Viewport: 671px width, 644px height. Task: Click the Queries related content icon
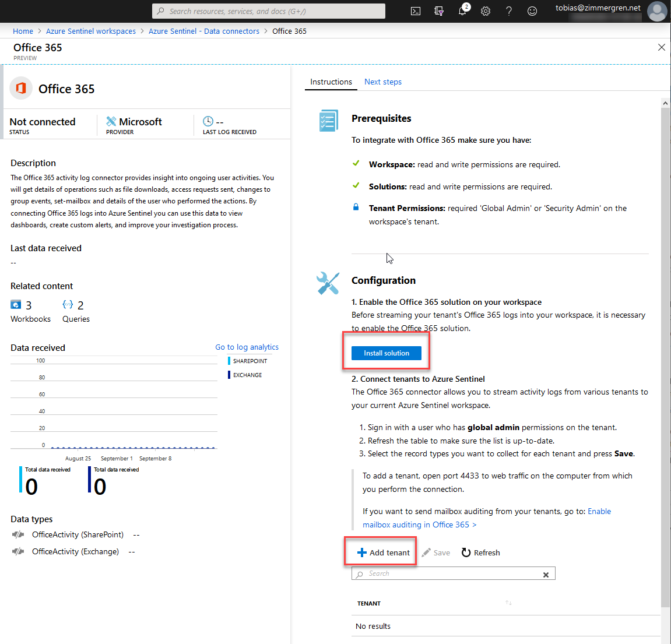click(68, 305)
